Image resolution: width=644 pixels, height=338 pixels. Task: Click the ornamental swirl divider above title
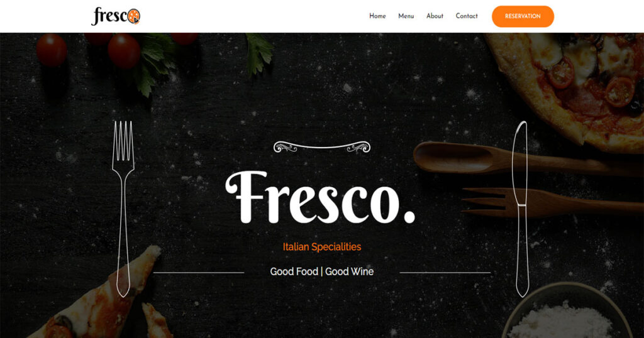322,147
